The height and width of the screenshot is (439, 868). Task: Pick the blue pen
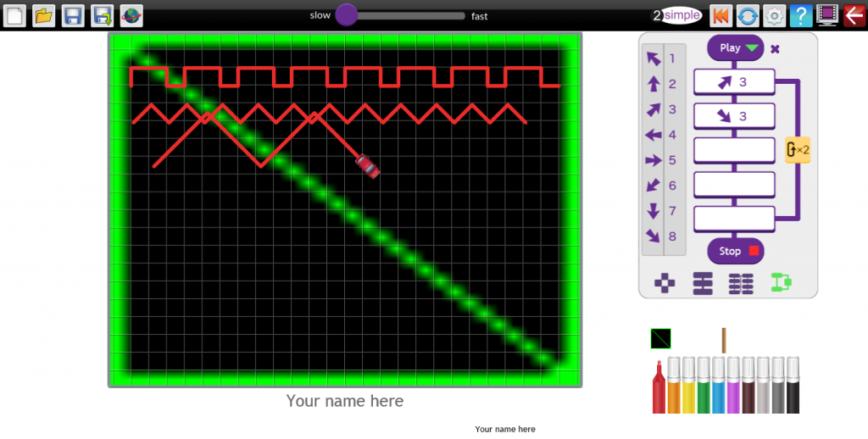(719, 386)
